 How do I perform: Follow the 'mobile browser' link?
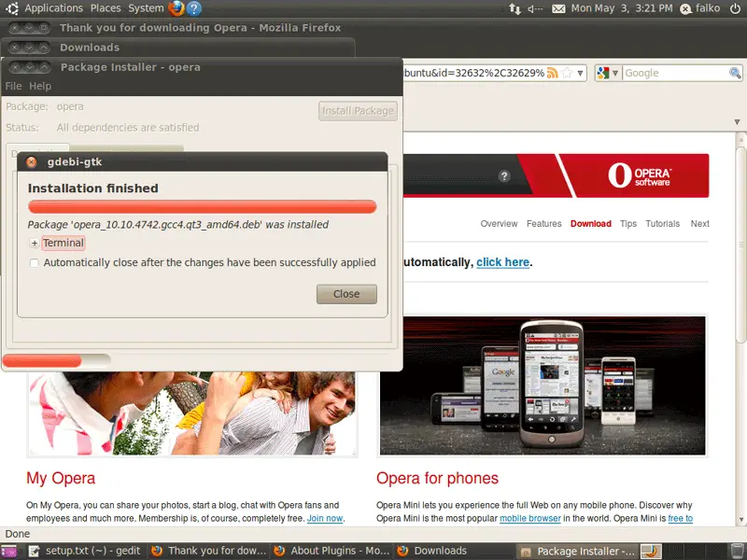(530, 519)
